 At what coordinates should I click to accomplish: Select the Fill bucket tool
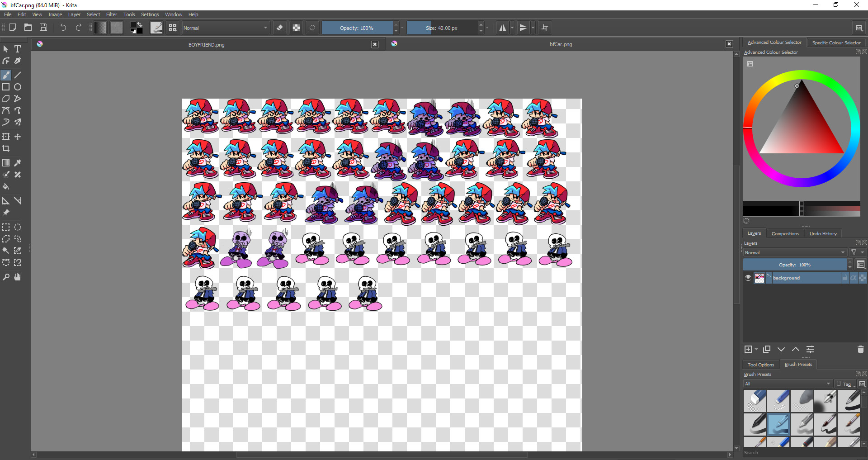(x=6, y=187)
